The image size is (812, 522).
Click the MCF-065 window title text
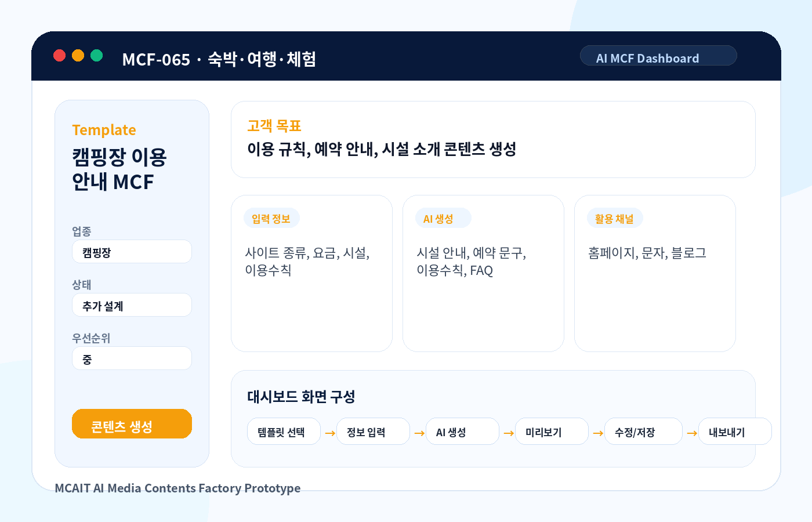pyautogui.click(x=219, y=59)
